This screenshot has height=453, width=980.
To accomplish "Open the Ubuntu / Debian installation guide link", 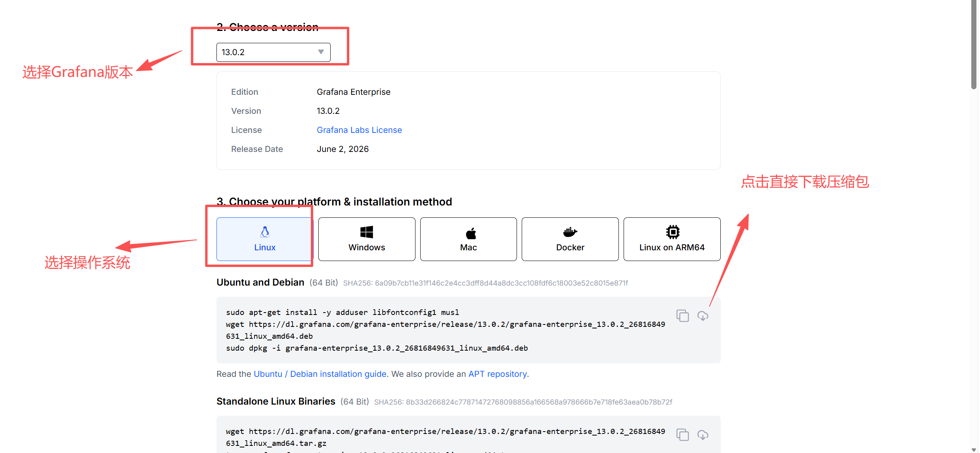I will coord(320,374).
